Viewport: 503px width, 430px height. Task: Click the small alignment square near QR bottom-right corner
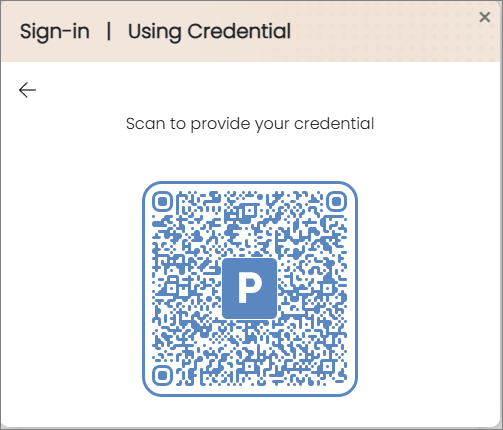coord(328,367)
